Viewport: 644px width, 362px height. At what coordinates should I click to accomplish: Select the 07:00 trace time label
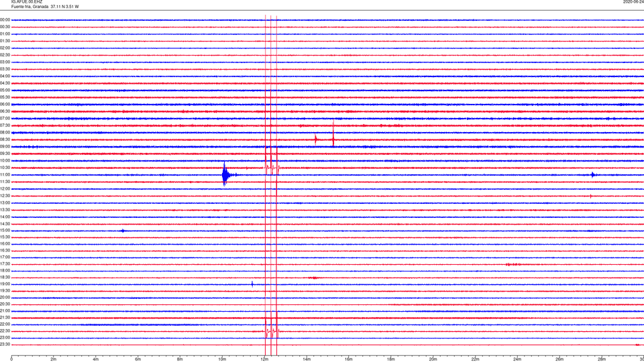point(5,119)
